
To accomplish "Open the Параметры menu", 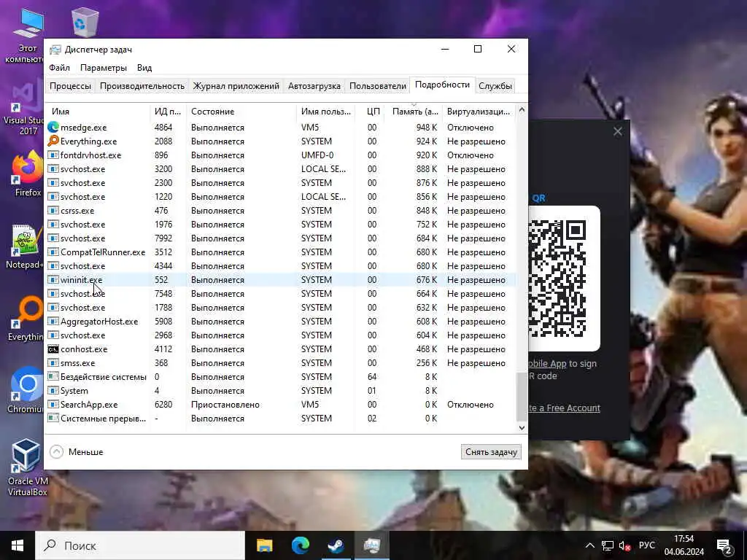I will [104, 68].
